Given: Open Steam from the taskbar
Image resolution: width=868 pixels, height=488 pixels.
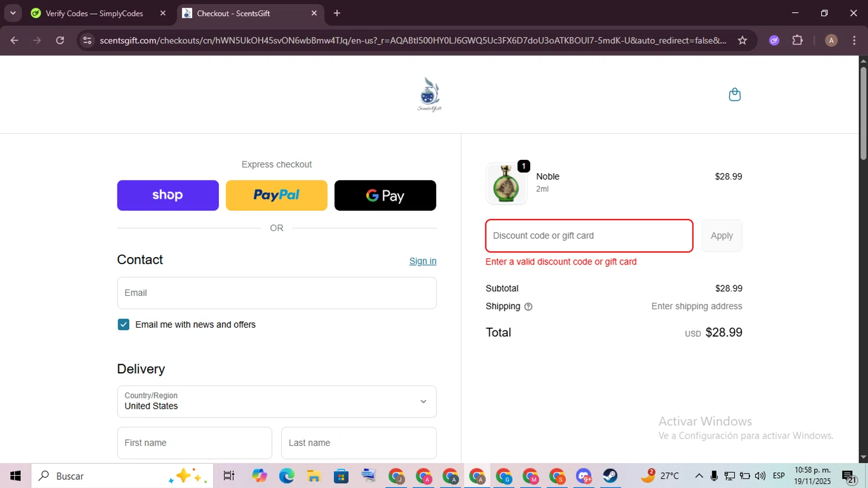Looking at the screenshot, I should [x=610, y=476].
